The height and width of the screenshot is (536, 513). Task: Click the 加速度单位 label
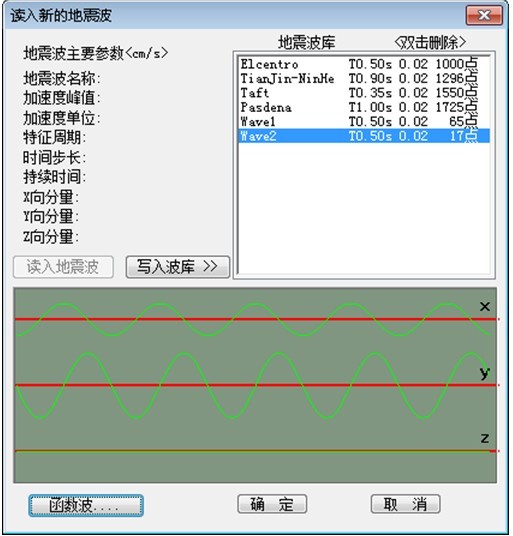[62, 118]
